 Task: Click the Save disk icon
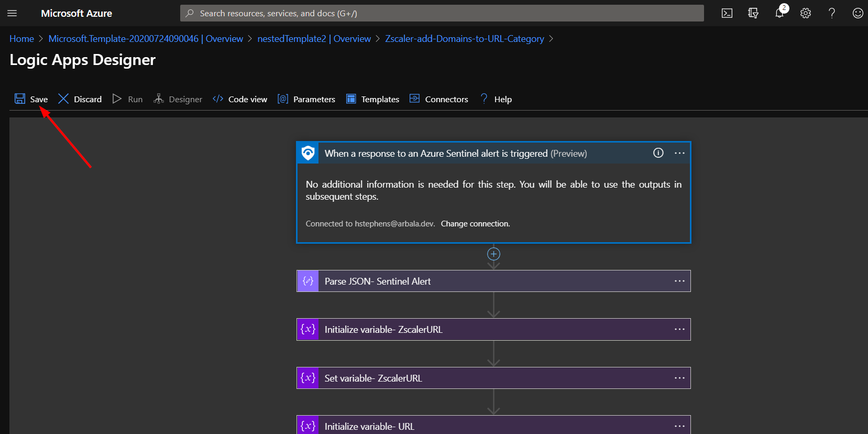20,99
